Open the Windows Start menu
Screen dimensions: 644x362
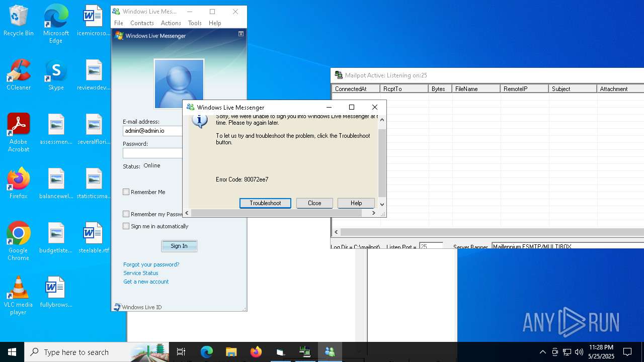point(12,352)
